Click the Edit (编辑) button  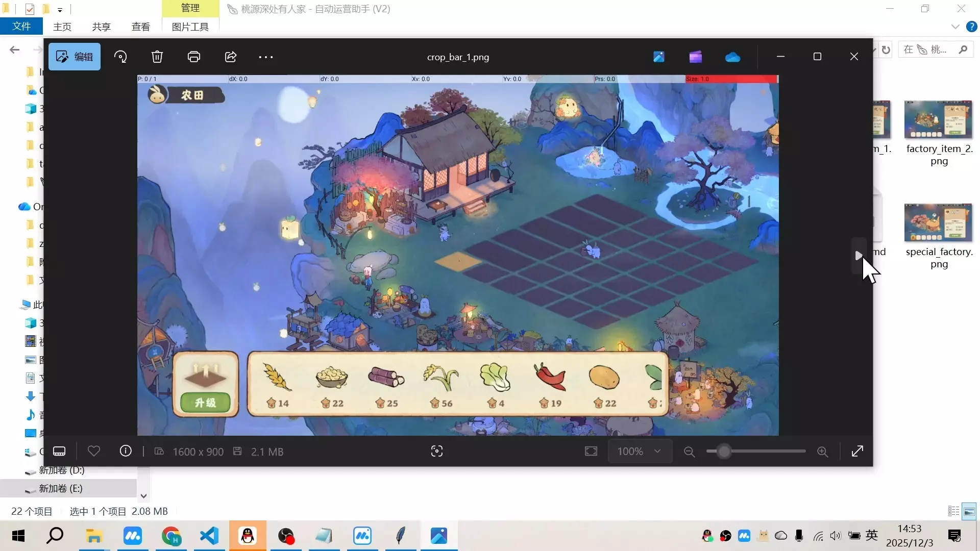(75, 57)
